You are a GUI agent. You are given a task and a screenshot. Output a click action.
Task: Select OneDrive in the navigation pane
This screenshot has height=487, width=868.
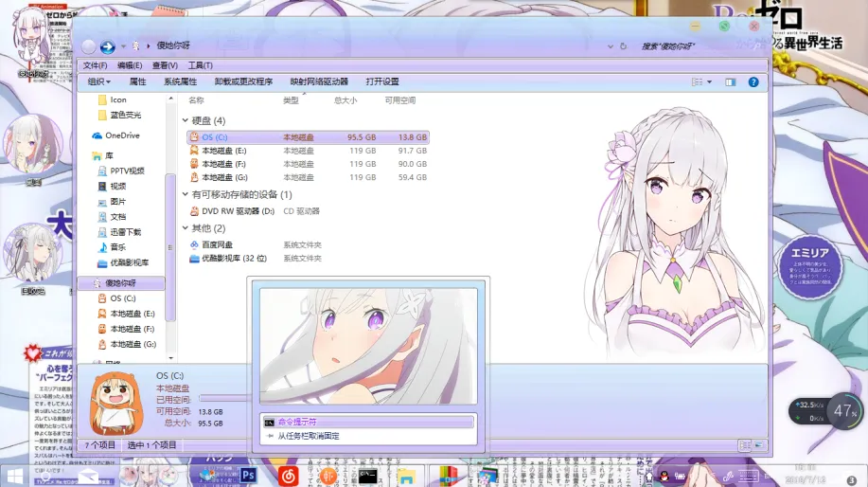(122, 135)
